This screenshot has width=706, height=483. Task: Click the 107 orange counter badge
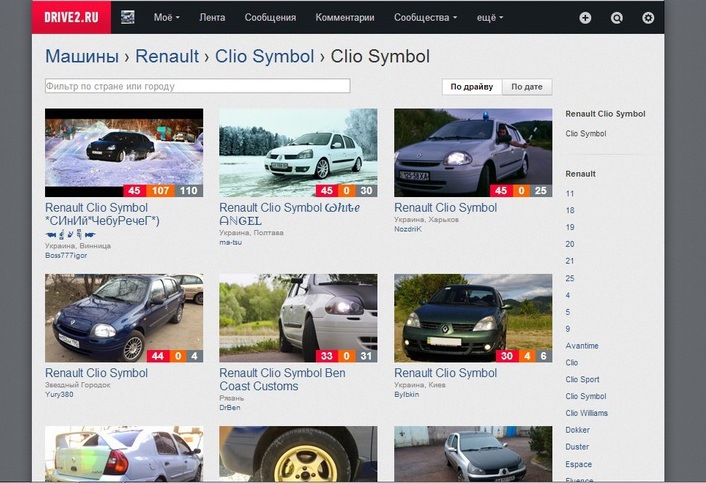point(160,190)
